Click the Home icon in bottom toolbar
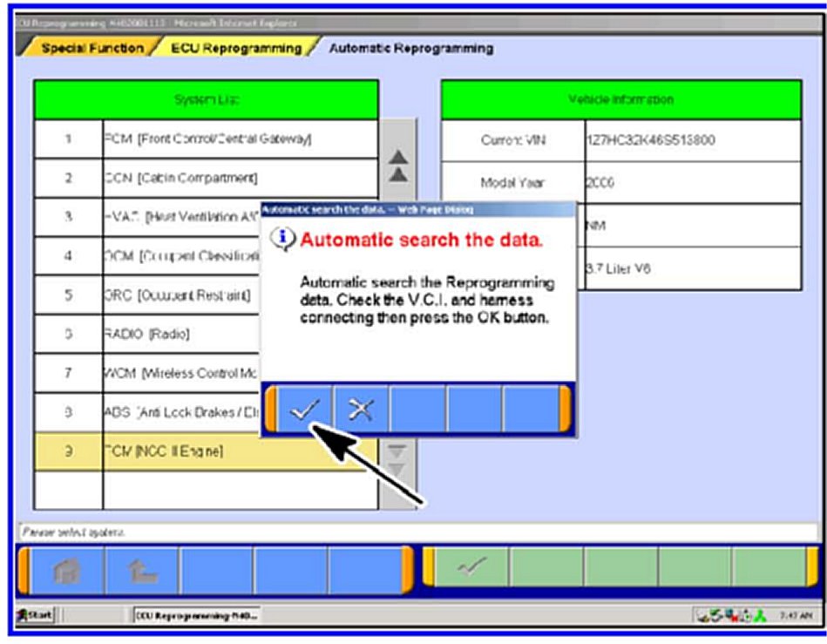 tap(67, 572)
